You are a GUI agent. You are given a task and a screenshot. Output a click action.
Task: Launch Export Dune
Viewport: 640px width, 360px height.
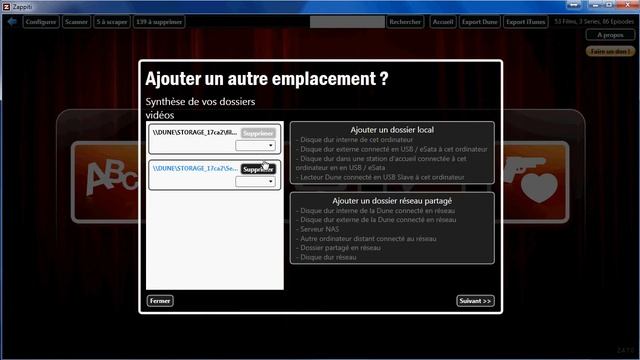pos(480,22)
